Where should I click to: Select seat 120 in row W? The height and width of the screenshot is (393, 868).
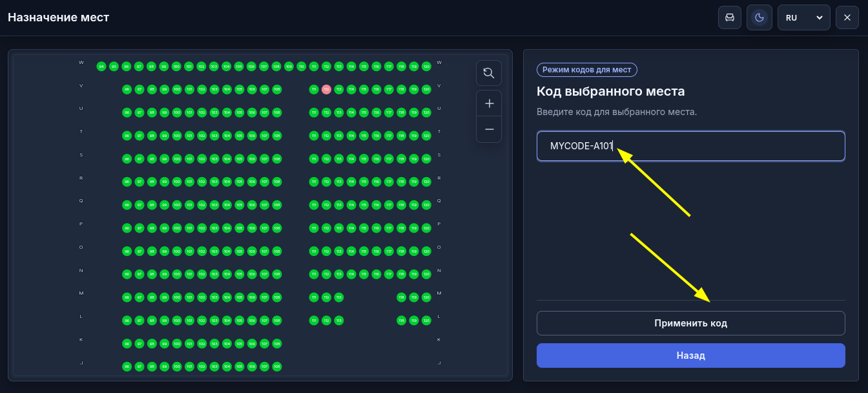click(426, 67)
